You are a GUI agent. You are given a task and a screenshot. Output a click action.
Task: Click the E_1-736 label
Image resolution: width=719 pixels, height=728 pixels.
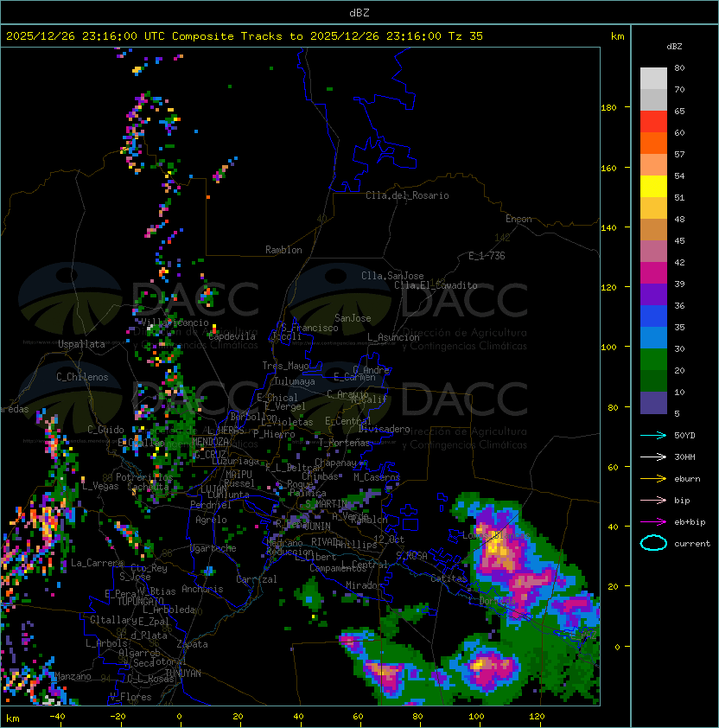[x=487, y=256]
